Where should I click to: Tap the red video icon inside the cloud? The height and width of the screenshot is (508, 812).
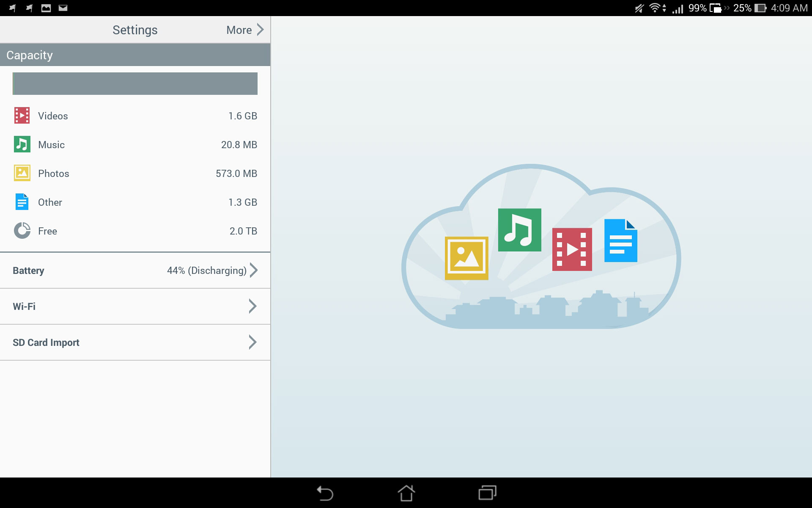572,249
